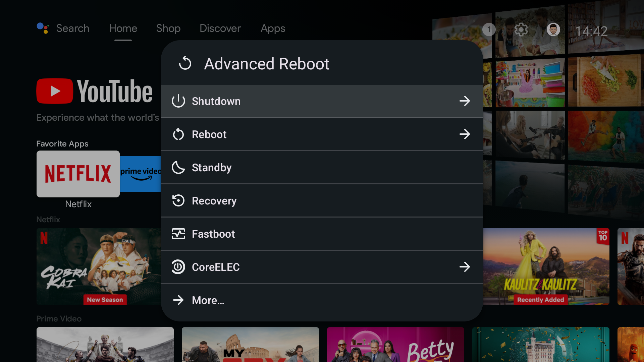Open the More… option
The width and height of the screenshot is (644, 362).
tap(322, 300)
